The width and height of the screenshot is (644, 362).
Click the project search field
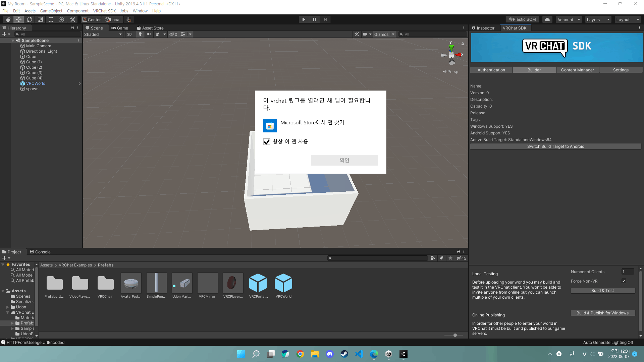378,258
